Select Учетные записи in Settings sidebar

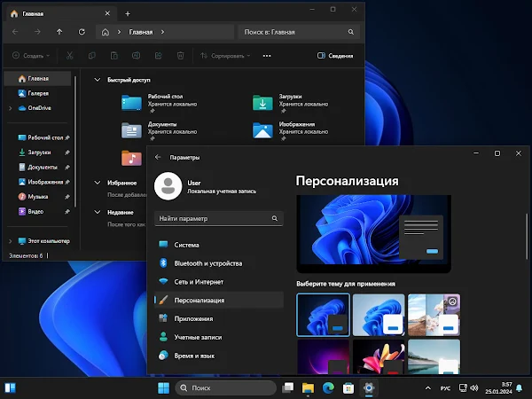click(219, 337)
